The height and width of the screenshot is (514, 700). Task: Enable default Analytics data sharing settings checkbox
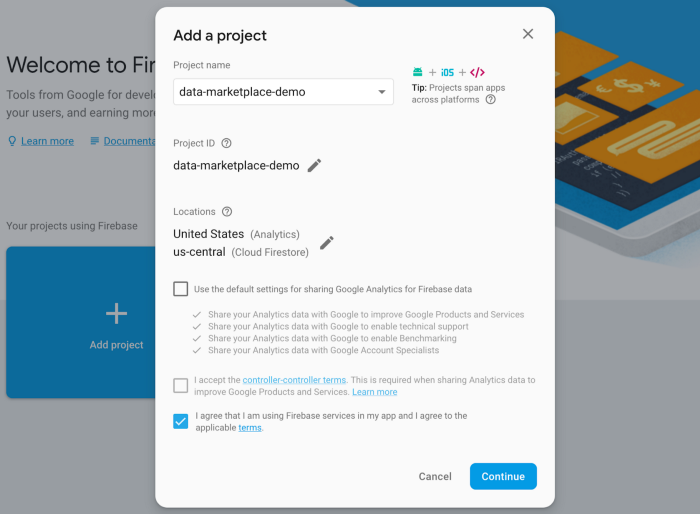tap(181, 289)
